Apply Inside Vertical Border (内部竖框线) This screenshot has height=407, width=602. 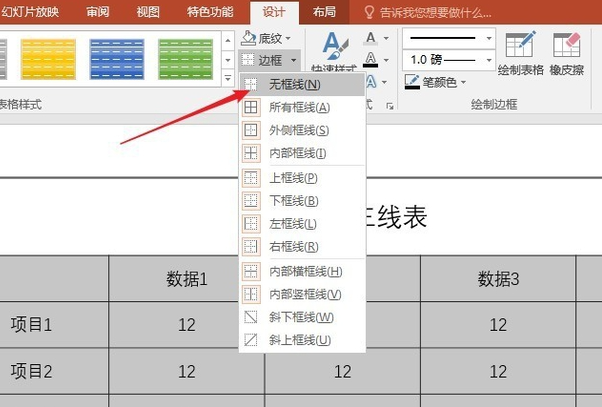click(x=302, y=294)
